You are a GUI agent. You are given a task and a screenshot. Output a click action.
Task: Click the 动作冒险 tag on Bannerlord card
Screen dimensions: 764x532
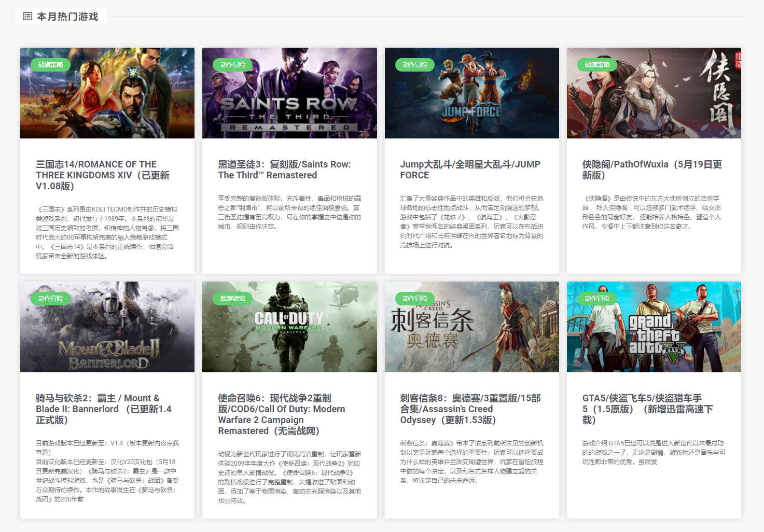(51, 299)
